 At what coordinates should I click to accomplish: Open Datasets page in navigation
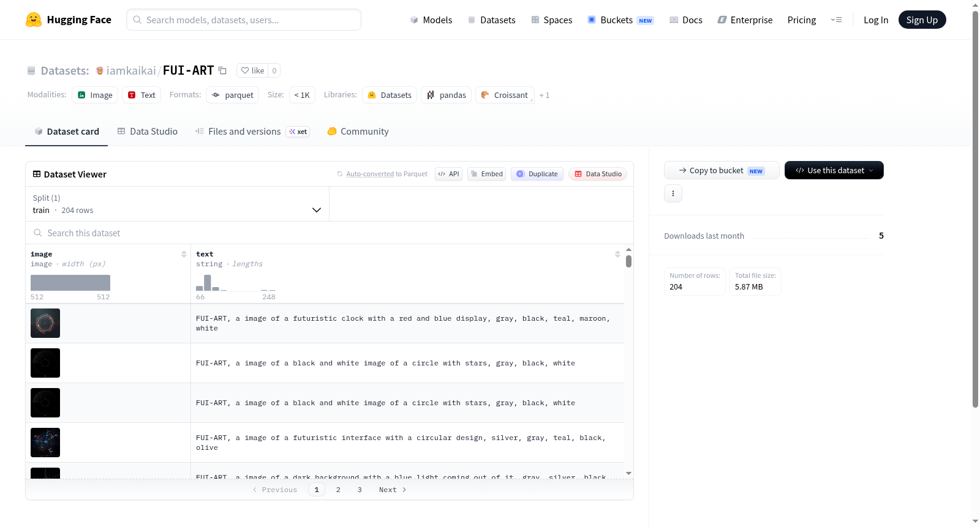(x=492, y=20)
